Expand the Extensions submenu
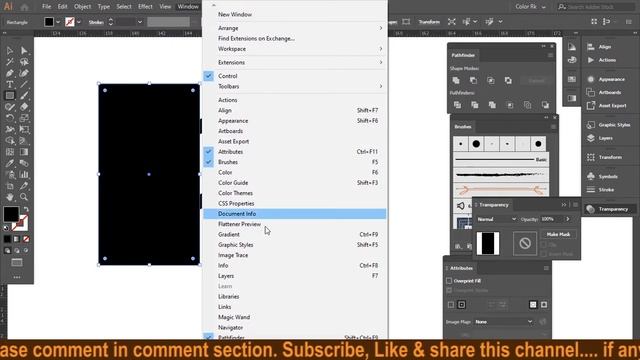Screen dimensions: 640x360 click(295, 62)
